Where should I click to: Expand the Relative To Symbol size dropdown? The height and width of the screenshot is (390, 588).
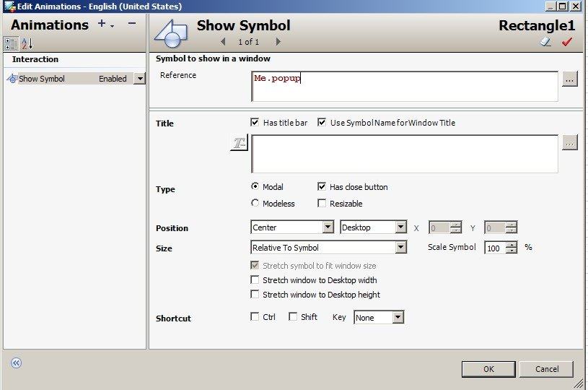[x=400, y=248]
